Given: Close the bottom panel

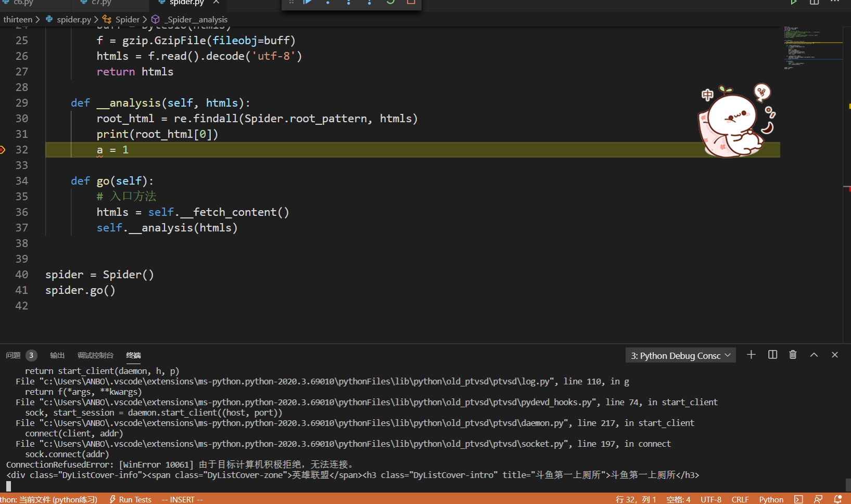Looking at the screenshot, I should (835, 355).
